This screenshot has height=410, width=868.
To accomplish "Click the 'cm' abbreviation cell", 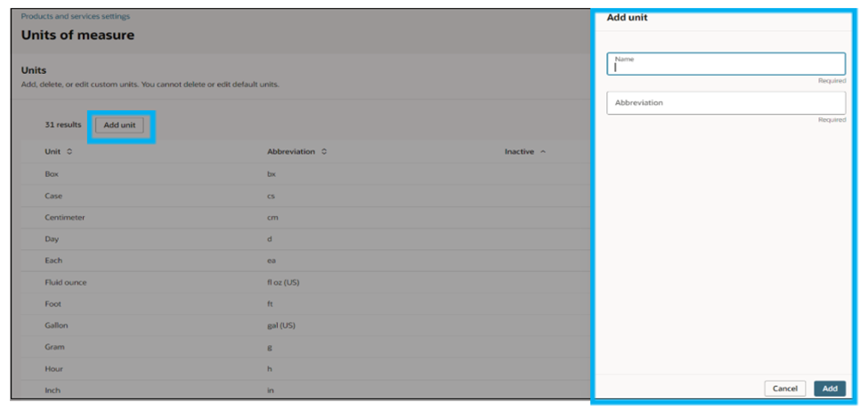I will [272, 217].
